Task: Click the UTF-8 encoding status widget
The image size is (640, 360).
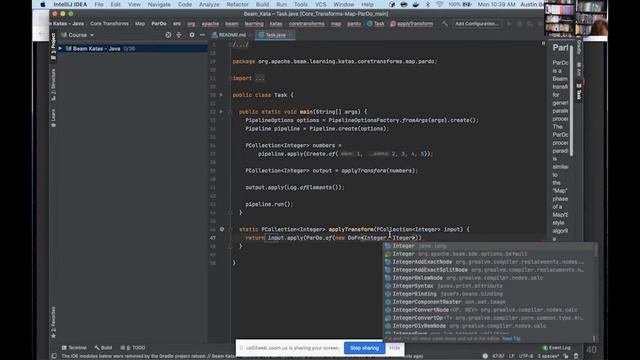Action: pyautogui.click(x=525, y=356)
